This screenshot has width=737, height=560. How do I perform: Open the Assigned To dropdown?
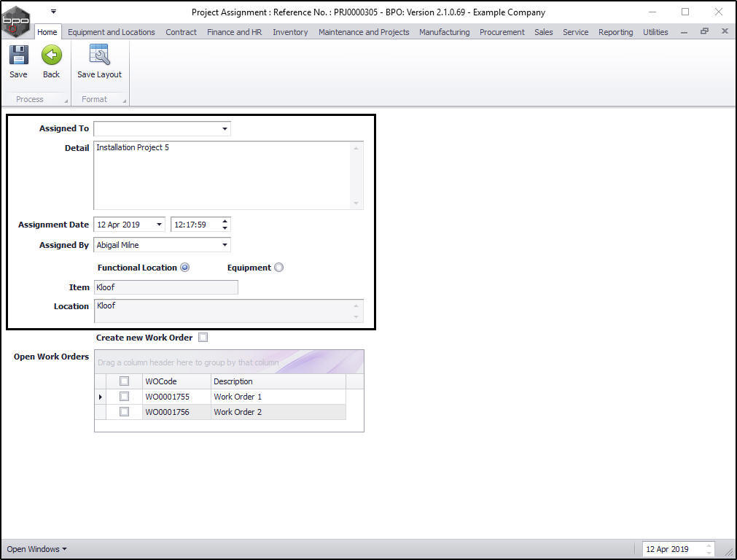click(x=225, y=128)
